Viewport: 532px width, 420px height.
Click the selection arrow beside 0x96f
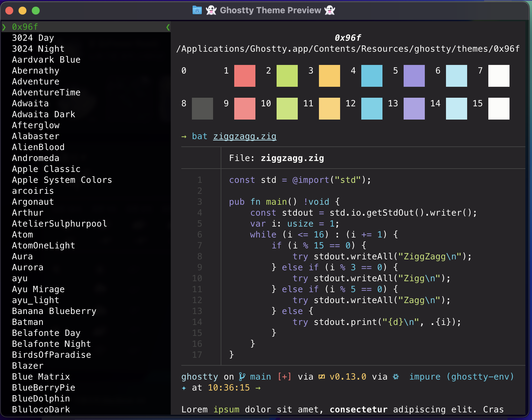[x=4, y=27]
